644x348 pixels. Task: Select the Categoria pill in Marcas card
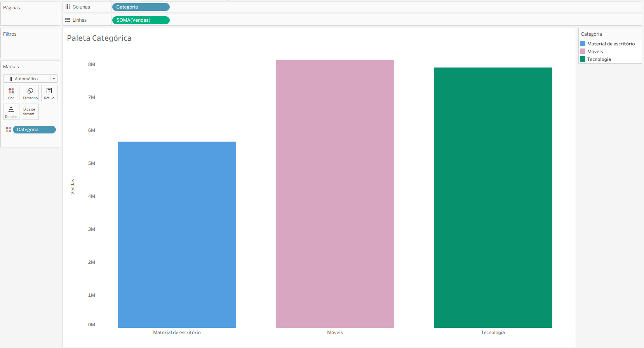pos(34,130)
